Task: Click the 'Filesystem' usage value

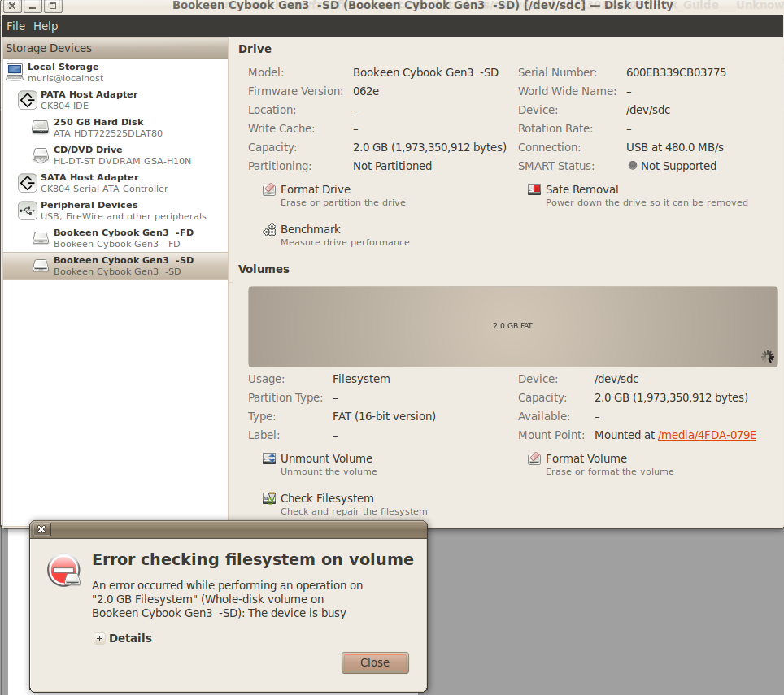Action: (361, 379)
